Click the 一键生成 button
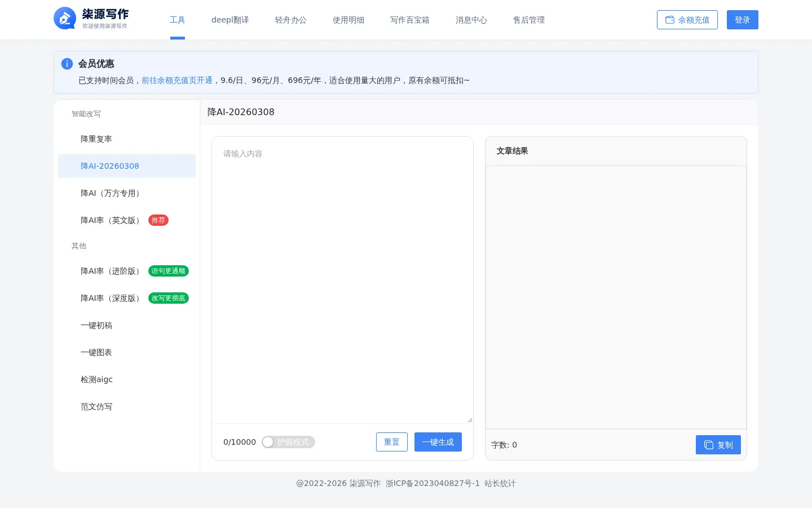The height and width of the screenshot is (508, 812). pyautogui.click(x=438, y=442)
